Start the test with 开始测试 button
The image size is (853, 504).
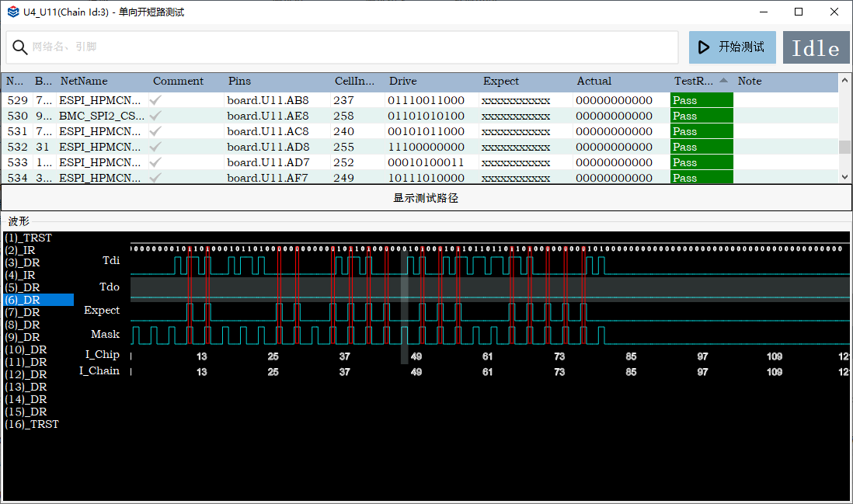(733, 47)
